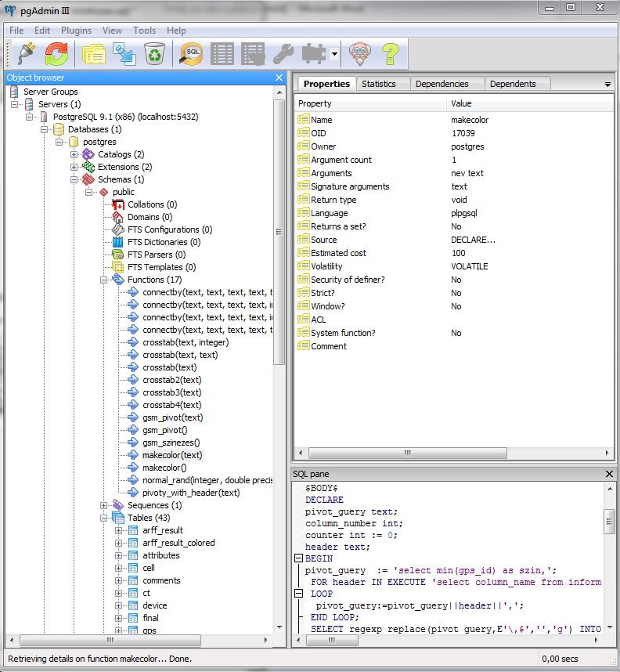Viewport: 620px width, 672px height.
Task: Expand the arff_result table node
Action: (119, 530)
